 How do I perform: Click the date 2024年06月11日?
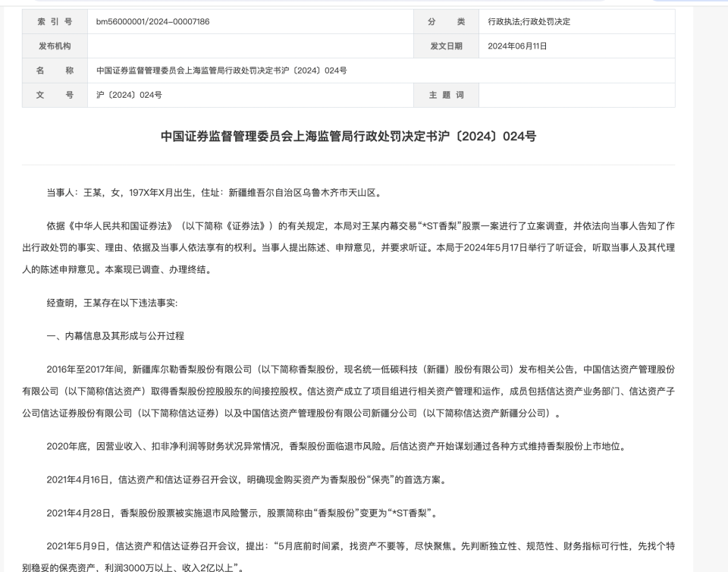517,46
